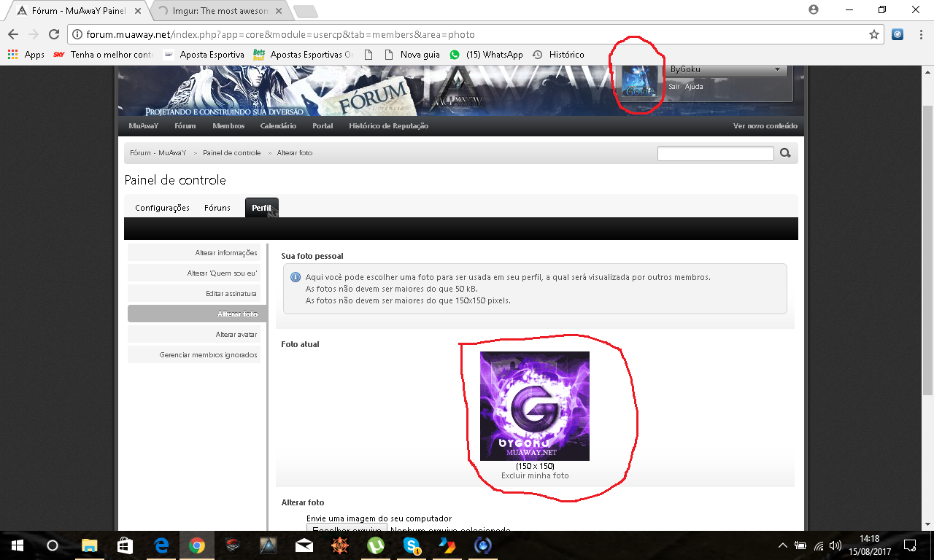Expand the ByGoku user dropdown menu

pyautogui.click(x=776, y=69)
